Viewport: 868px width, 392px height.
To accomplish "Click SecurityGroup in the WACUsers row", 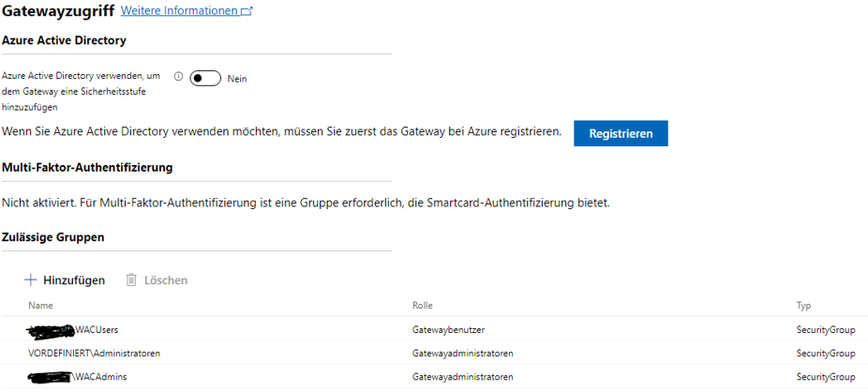I will tap(825, 329).
